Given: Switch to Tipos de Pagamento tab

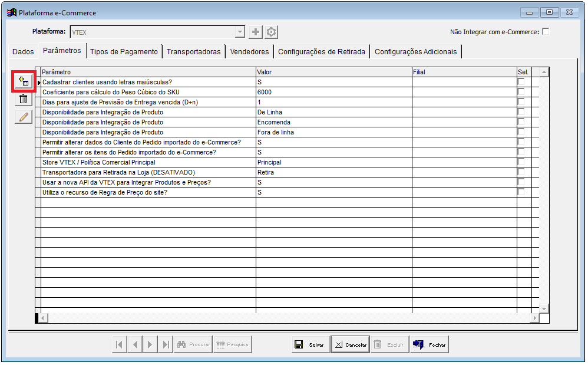Looking at the screenshot, I should tap(124, 52).
